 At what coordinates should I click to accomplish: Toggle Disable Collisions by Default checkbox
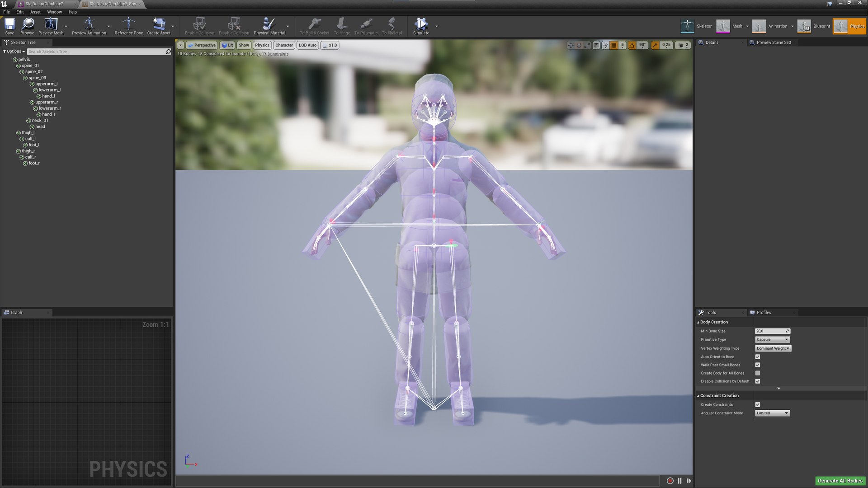click(758, 381)
